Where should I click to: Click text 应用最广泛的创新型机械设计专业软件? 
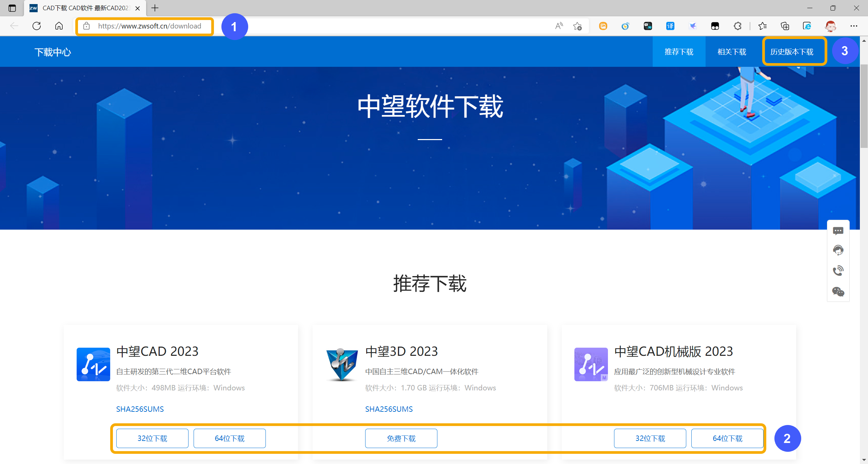pyautogui.click(x=674, y=372)
